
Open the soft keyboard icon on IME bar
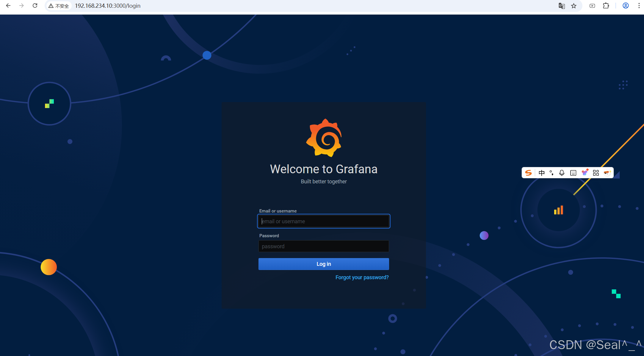click(x=573, y=173)
